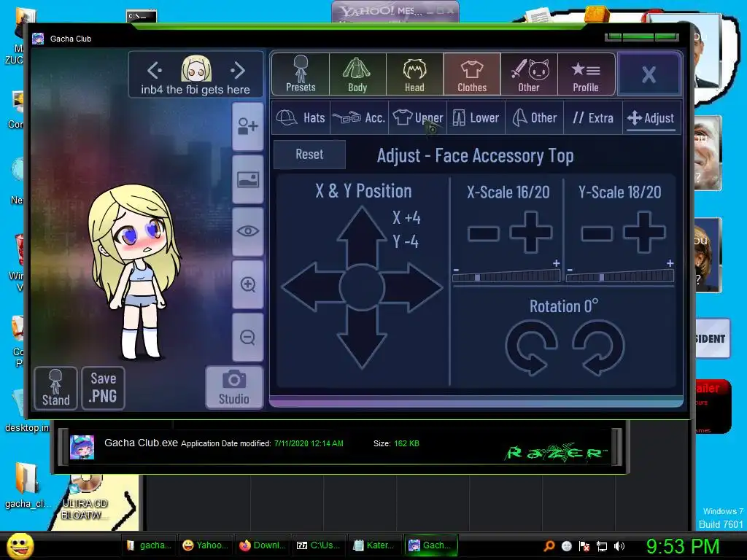747x560 pixels.
Task: Open gacha folder taskbar button
Action: tap(148, 545)
